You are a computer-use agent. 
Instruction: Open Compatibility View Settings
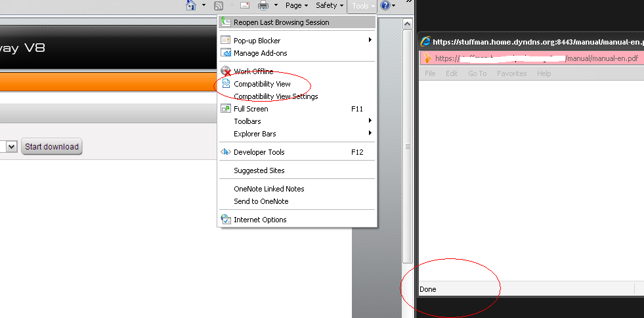pos(297,96)
